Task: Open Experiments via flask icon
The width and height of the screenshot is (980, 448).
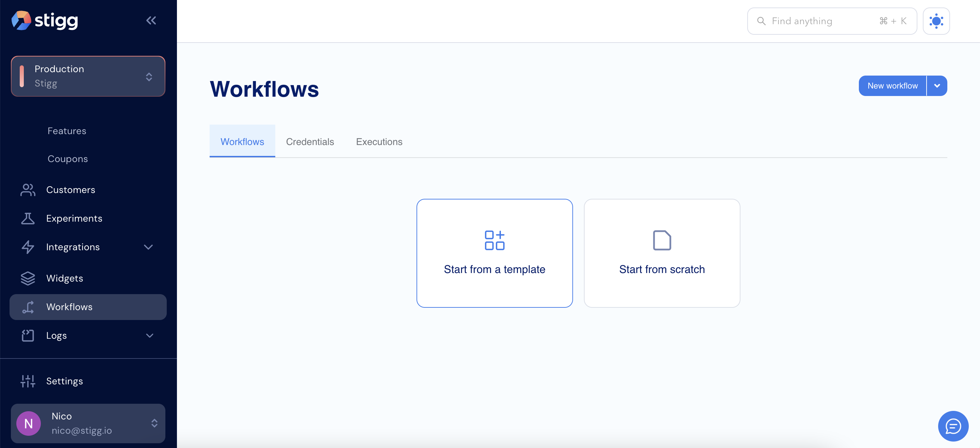Action: tap(28, 219)
